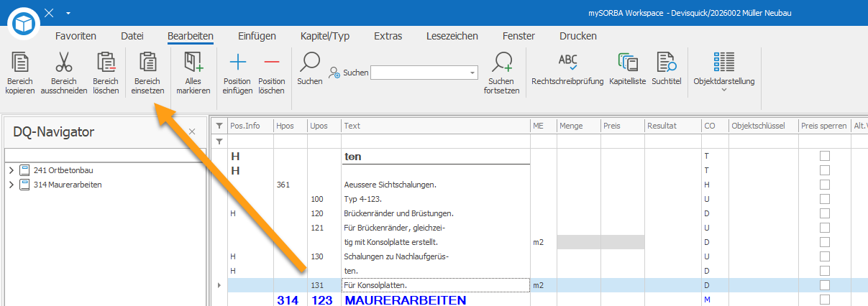The height and width of the screenshot is (306, 868).
Task: Toggle Preis sperren for 'Aeussere Sichtschalungen' row
Action: click(825, 185)
